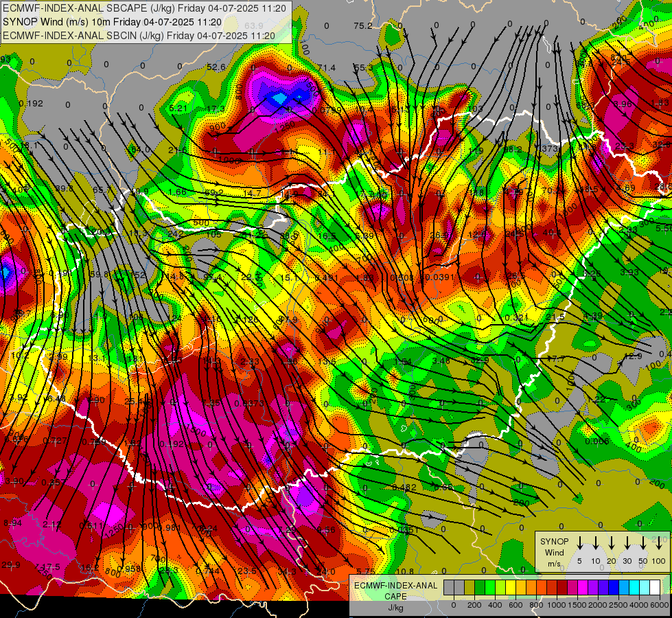Click the SYNOP wind legend arrow for 5 m/s

point(579,542)
